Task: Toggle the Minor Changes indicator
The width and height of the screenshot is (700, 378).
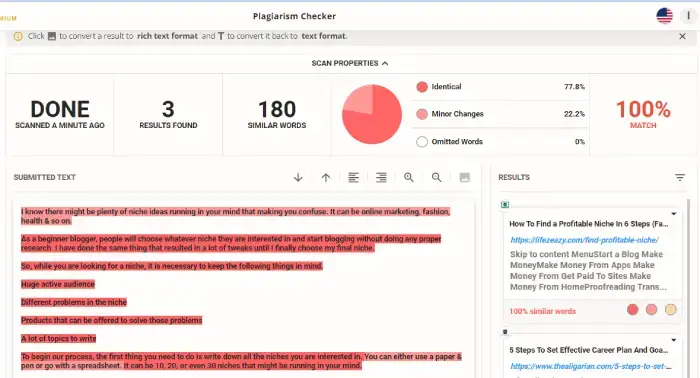Action: coord(422,114)
